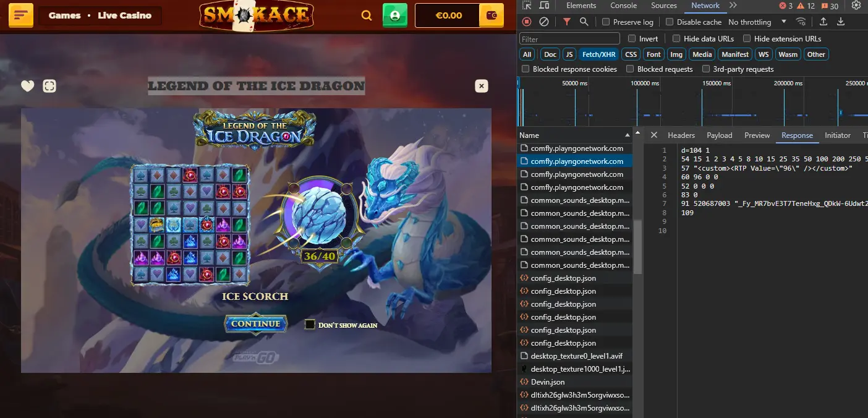The height and width of the screenshot is (418, 868).
Task: Close the request details pane
Action: pos(654,135)
